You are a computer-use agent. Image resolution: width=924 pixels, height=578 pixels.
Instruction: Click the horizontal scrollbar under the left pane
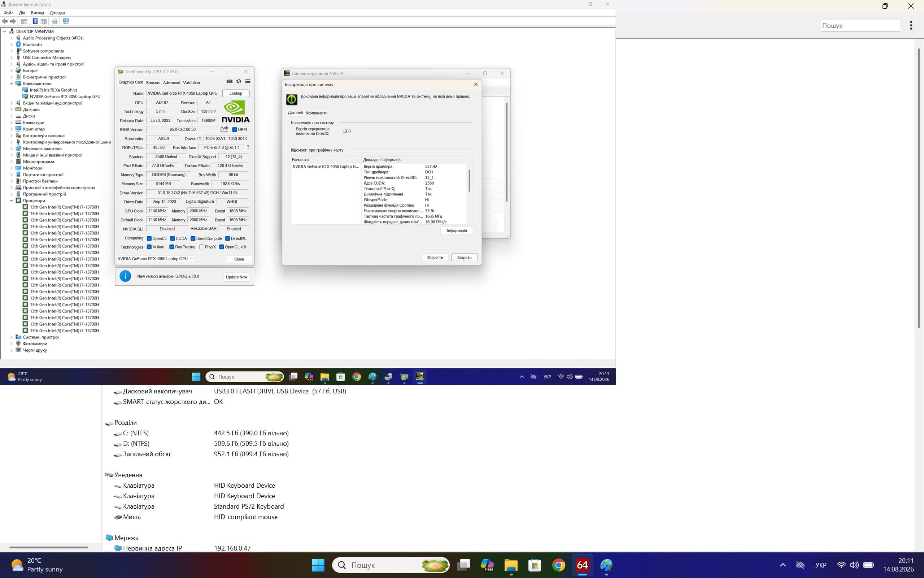click(48, 547)
